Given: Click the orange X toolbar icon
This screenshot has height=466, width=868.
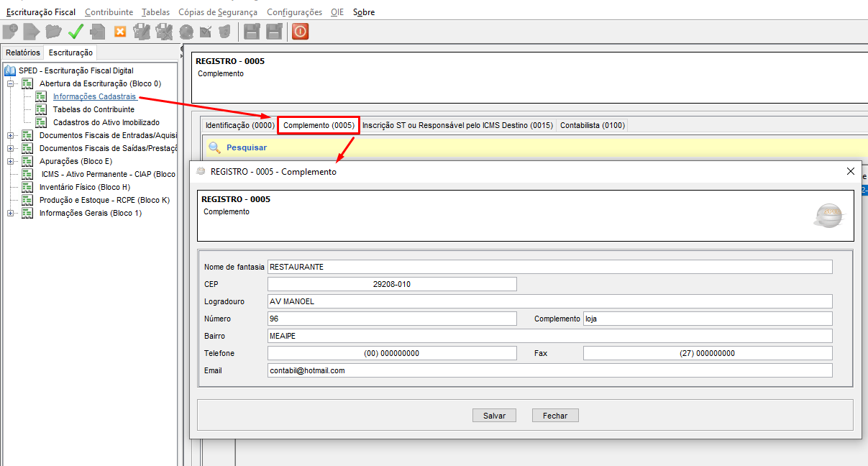Looking at the screenshot, I should 120,32.
